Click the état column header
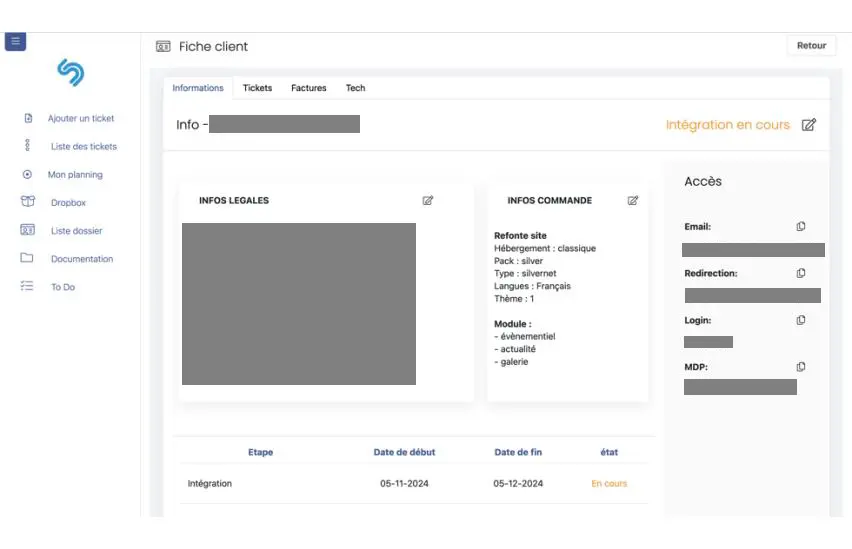This screenshot has width=852, height=549. click(x=609, y=452)
